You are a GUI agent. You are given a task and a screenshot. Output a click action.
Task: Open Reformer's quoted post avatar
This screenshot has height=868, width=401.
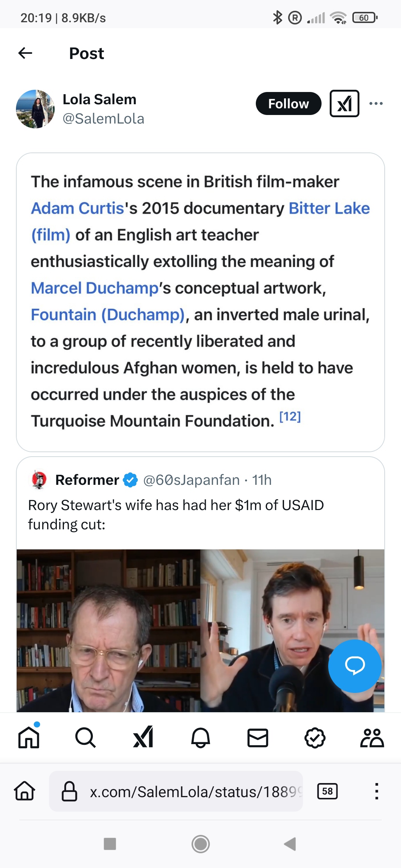click(x=39, y=480)
